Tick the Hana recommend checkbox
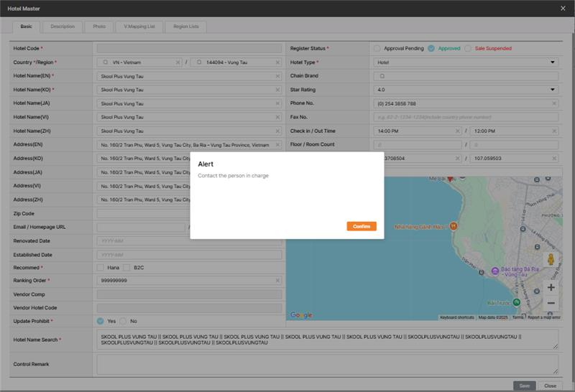575x392 pixels. 101,267
